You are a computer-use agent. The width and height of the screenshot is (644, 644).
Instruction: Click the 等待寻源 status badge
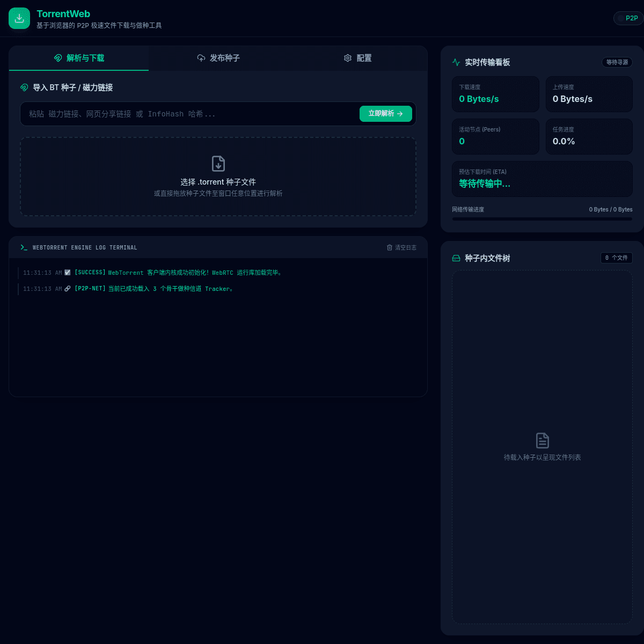point(617,62)
